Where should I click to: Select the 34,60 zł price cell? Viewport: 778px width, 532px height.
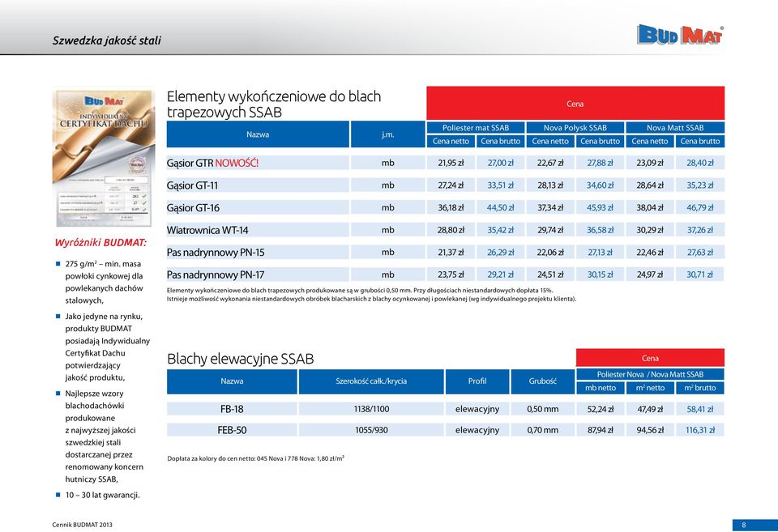pyautogui.click(x=600, y=185)
